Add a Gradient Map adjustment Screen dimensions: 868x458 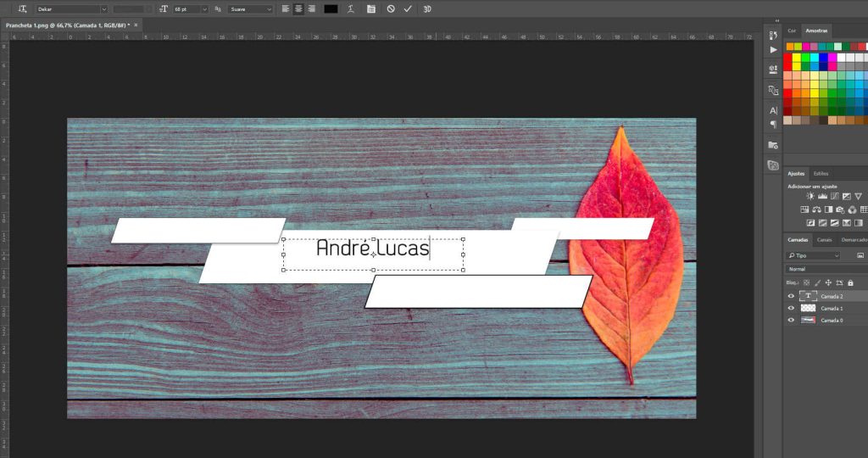[858, 222]
